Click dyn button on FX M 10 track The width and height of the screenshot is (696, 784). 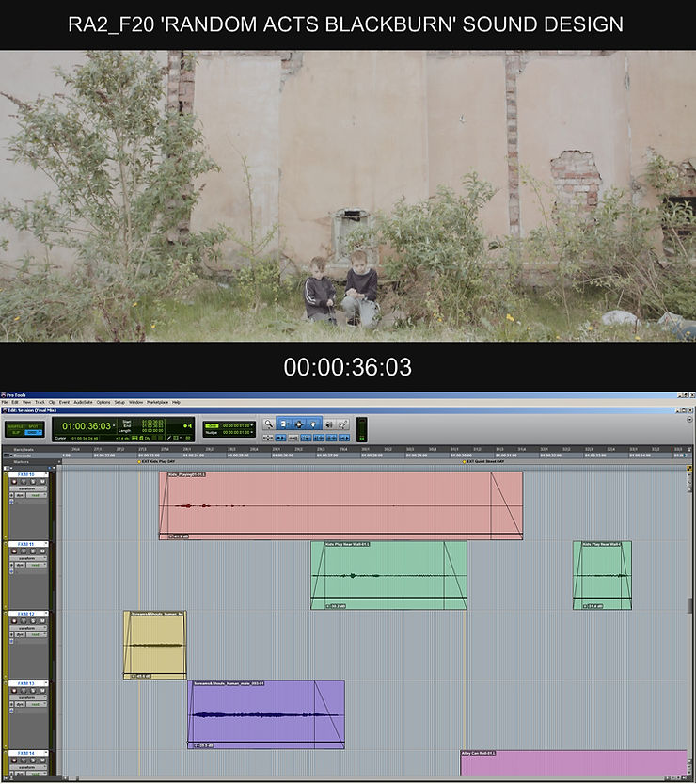[x=20, y=495]
